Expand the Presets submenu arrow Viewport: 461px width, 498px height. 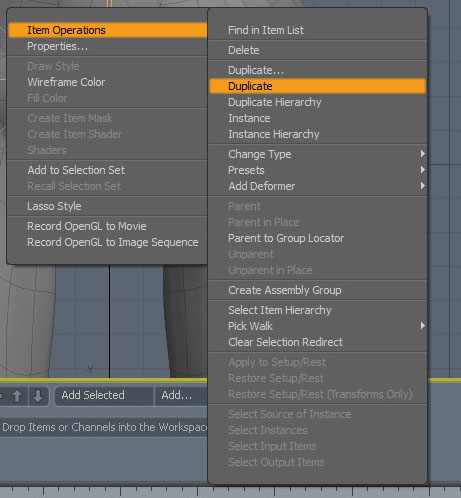(x=422, y=170)
